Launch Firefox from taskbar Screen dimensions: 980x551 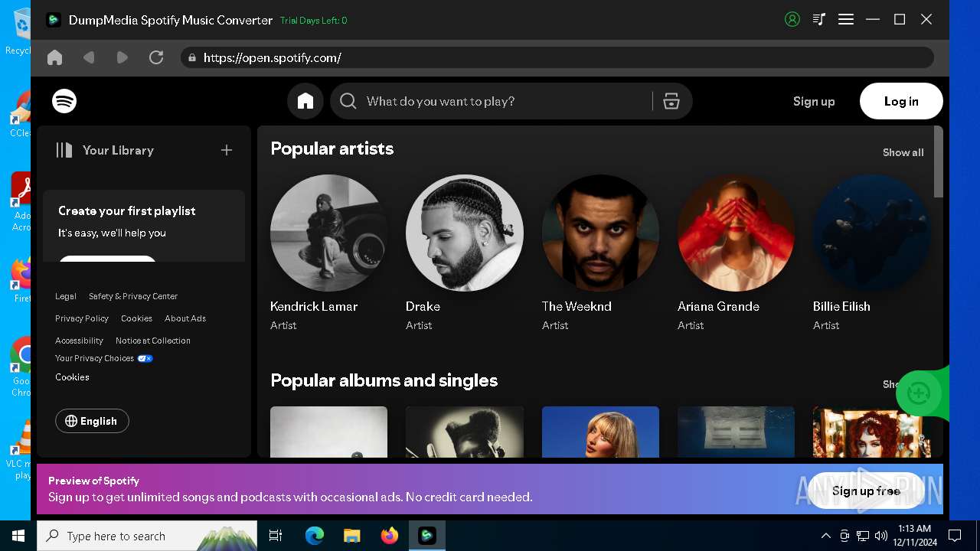click(x=390, y=536)
